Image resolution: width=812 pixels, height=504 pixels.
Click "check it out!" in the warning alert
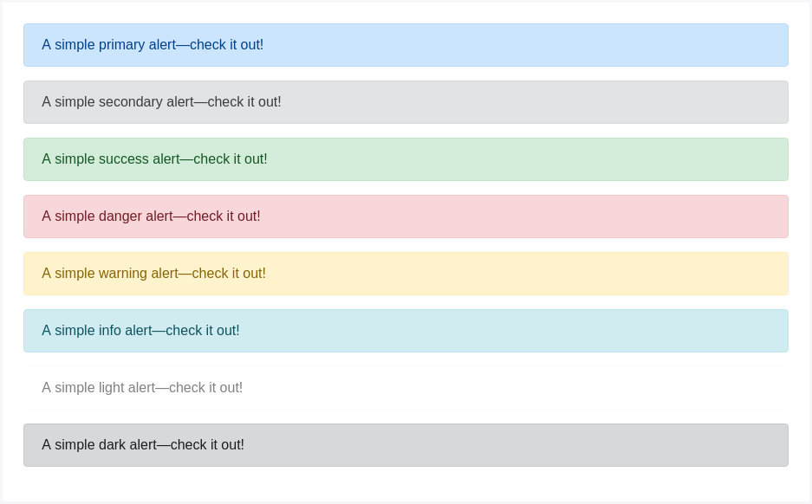click(x=229, y=274)
